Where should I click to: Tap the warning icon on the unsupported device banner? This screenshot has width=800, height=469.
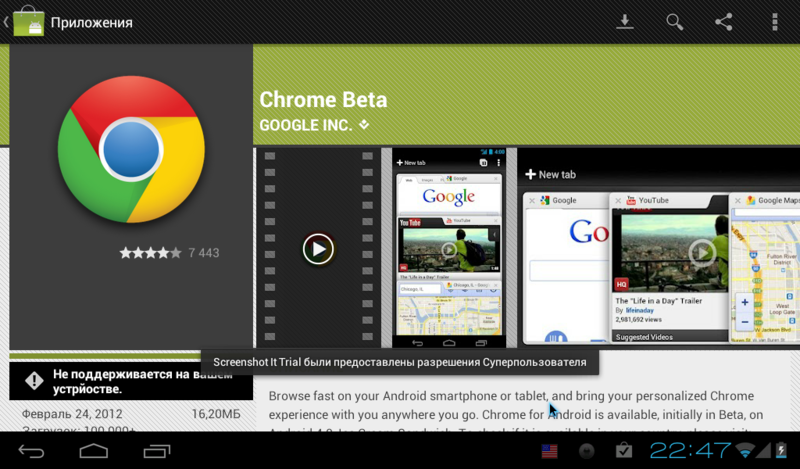coord(34,381)
